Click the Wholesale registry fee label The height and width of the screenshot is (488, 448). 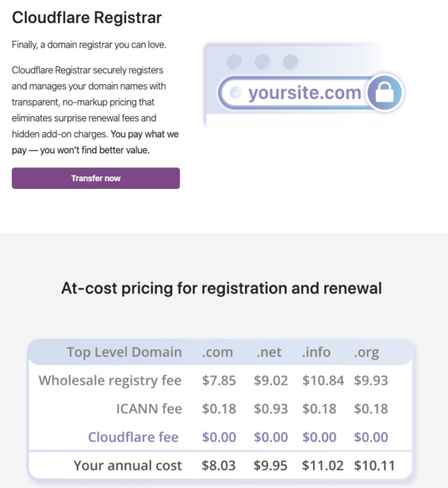click(110, 381)
